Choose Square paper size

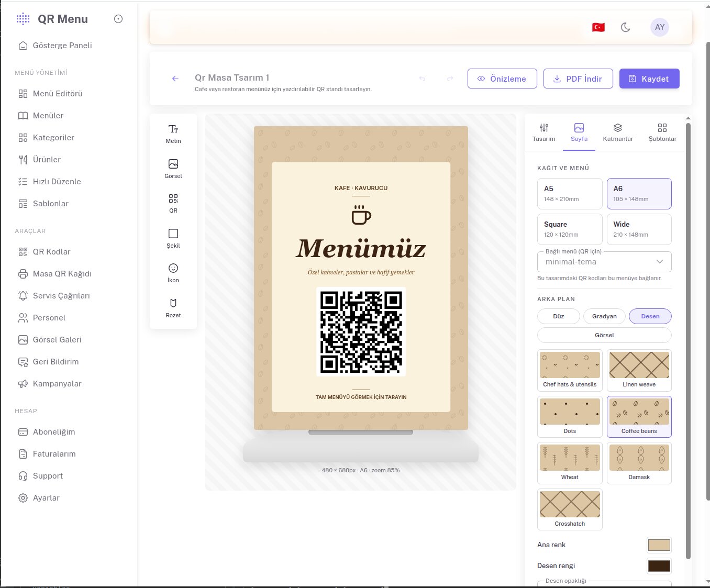(x=570, y=229)
